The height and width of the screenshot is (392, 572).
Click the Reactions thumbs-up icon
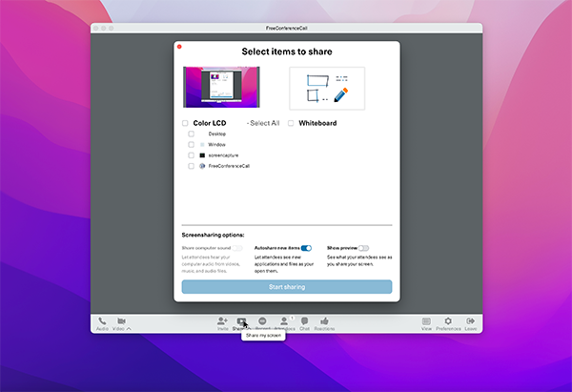[x=324, y=321]
